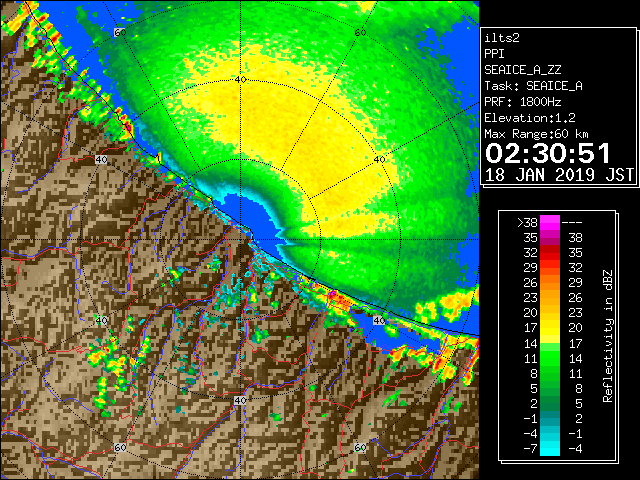Click the bright green swatch beside left "11"
This screenshot has width=640, height=480.
tap(550, 358)
